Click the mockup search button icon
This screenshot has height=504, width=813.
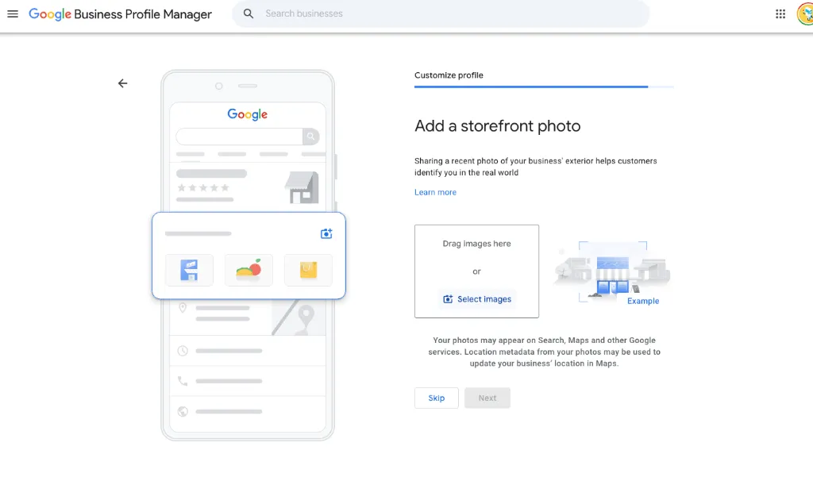310,137
